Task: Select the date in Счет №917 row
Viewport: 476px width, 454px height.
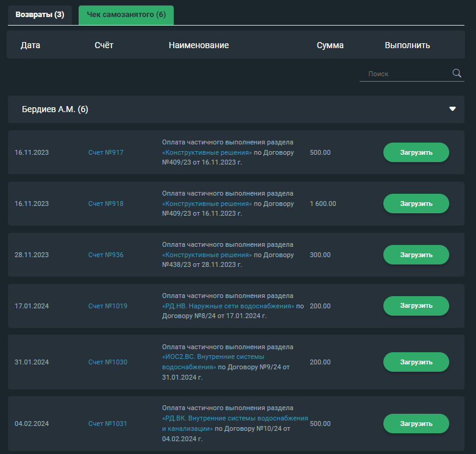Action: coord(32,152)
